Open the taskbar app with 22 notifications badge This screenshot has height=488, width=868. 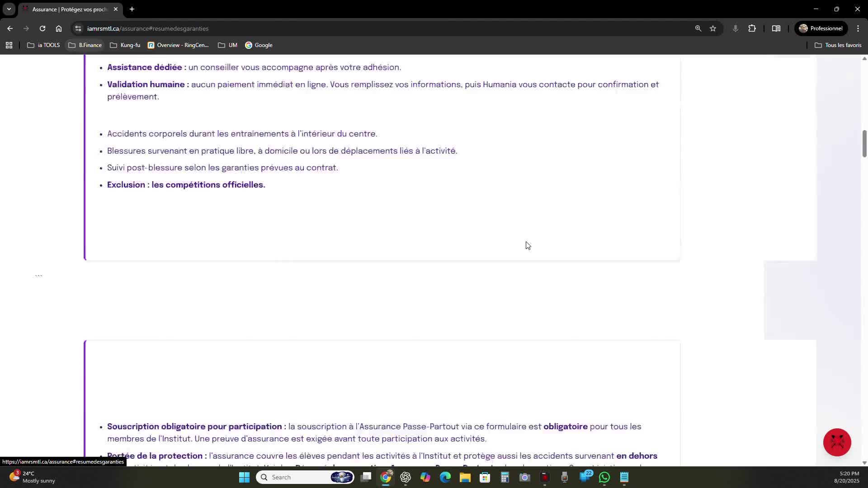(585, 477)
